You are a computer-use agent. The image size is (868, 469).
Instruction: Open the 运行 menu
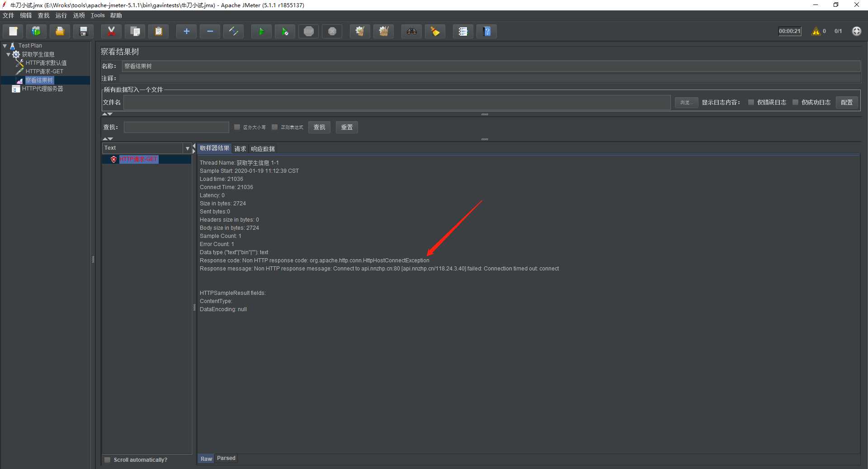pyautogui.click(x=61, y=15)
